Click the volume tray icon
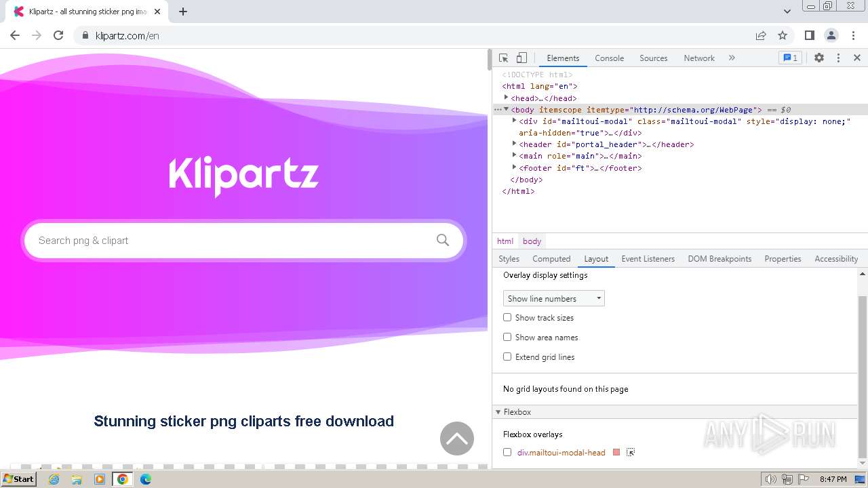This screenshot has width=868, height=488. click(771, 479)
